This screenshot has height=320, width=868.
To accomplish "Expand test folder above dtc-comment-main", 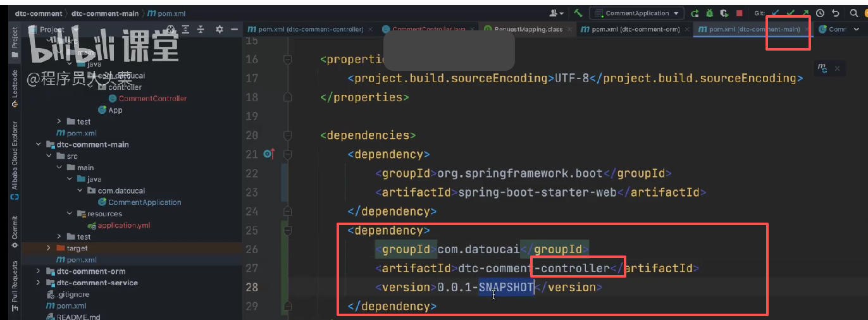I will coord(59,121).
